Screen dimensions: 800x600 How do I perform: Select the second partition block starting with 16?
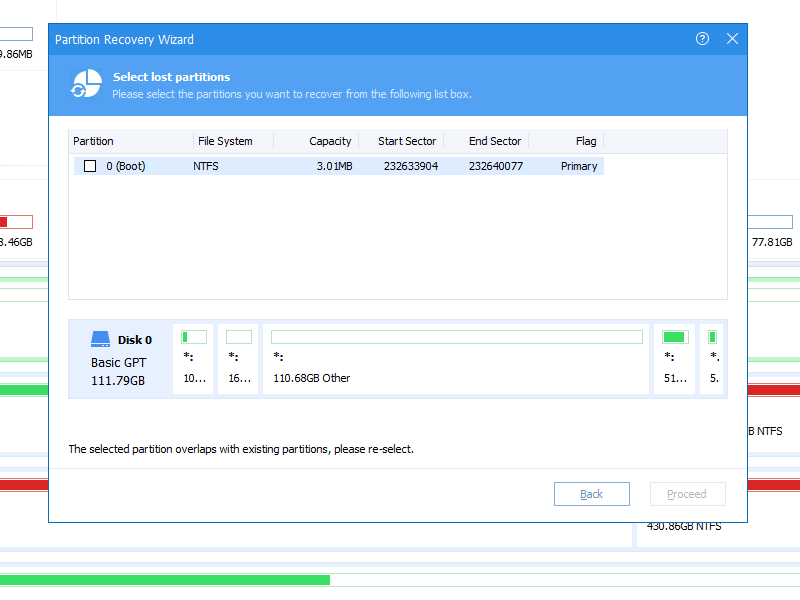pos(238,359)
